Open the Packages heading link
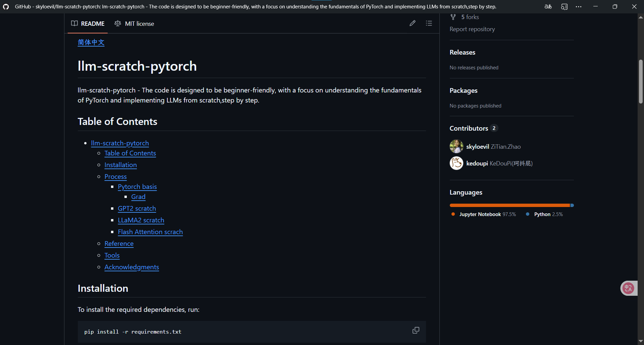This screenshot has height=345, width=644. click(464, 90)
